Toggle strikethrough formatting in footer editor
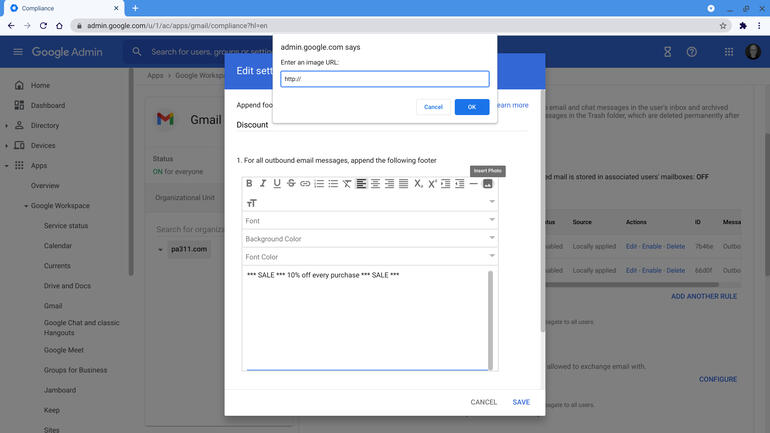Viewport: 770px width, 433px height. [x=291, y=184]
